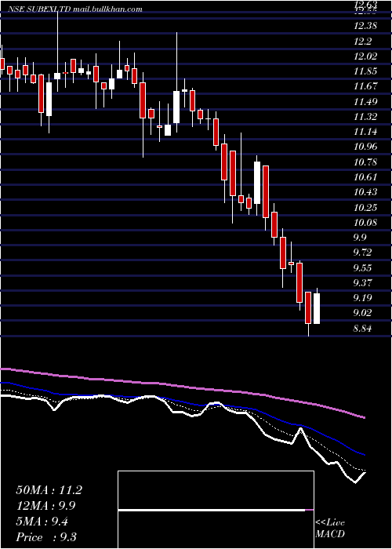The image size is (392, 549).
Task: Click the 50MA : 11.2 readout
Action: 49,490
